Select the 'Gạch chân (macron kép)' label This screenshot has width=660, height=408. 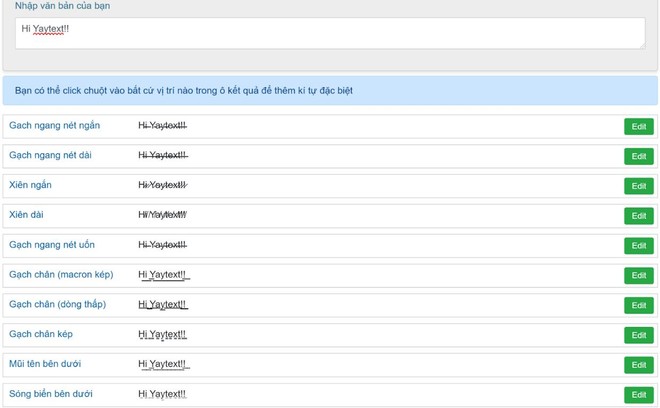click(61, 275)
